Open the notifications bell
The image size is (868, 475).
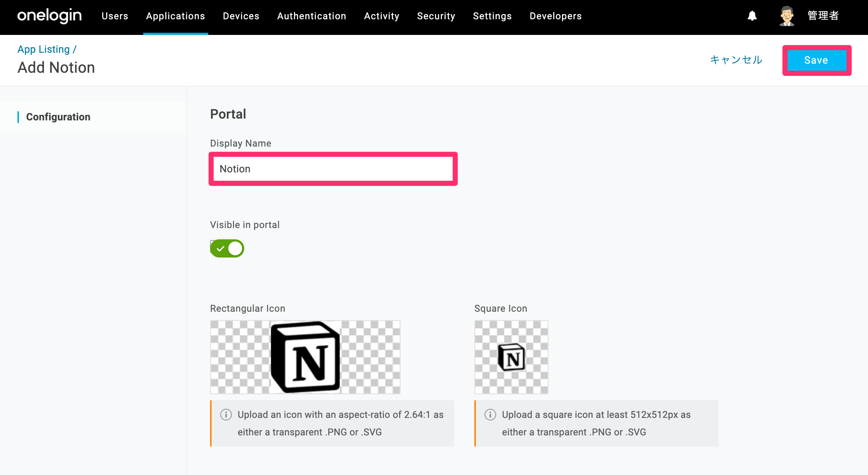tap(752, 16)
